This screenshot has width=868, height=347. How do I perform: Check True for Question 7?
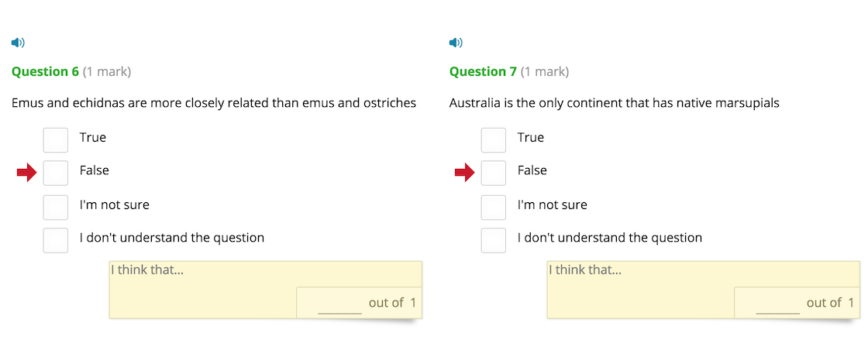coord(493,140)
